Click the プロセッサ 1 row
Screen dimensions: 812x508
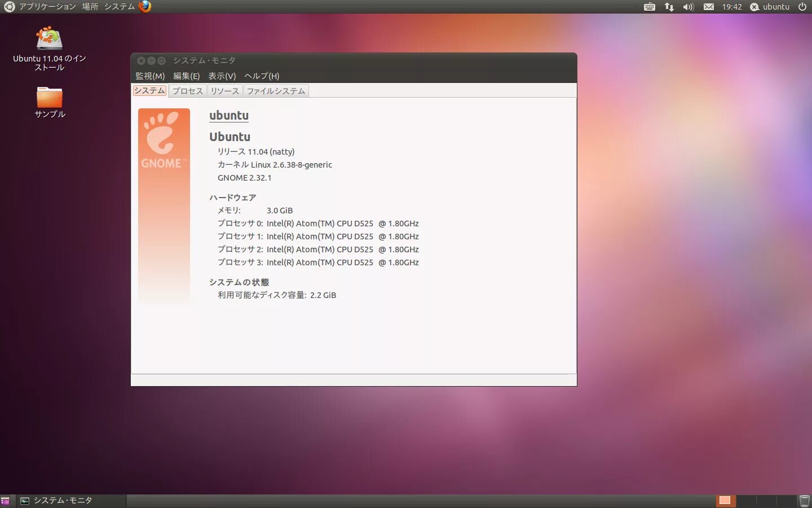318,237
